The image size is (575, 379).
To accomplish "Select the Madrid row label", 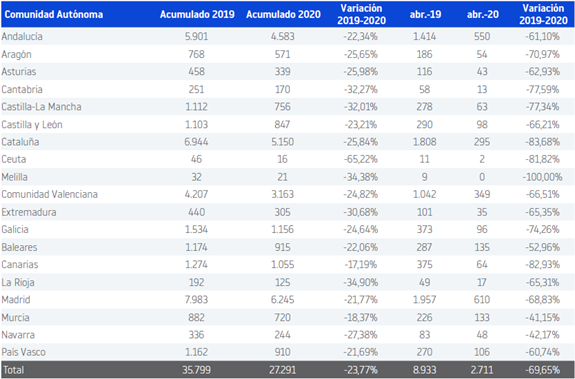I will pos(16,300).
